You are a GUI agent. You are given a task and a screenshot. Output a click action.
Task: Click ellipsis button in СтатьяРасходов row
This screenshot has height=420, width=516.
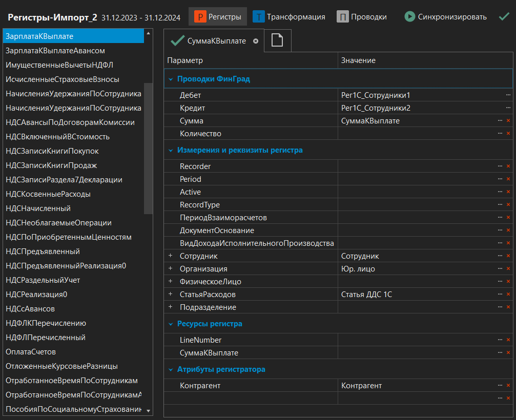point(500,295)
